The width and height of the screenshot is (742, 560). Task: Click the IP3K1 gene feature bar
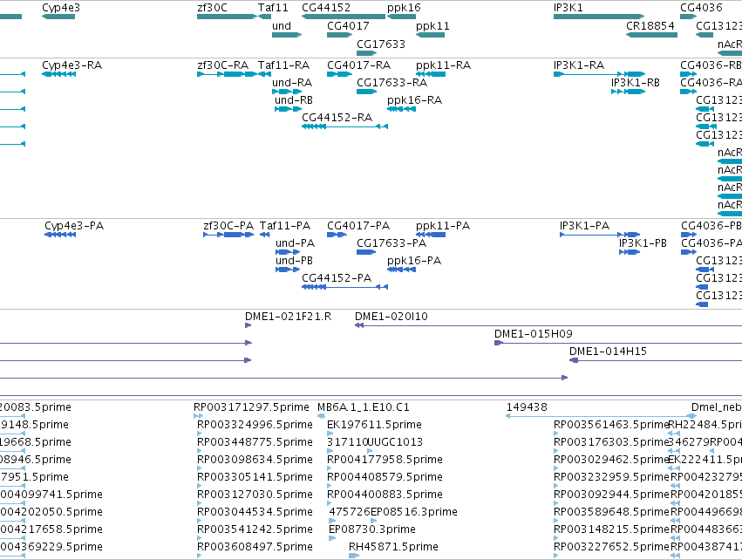[599, 17]
